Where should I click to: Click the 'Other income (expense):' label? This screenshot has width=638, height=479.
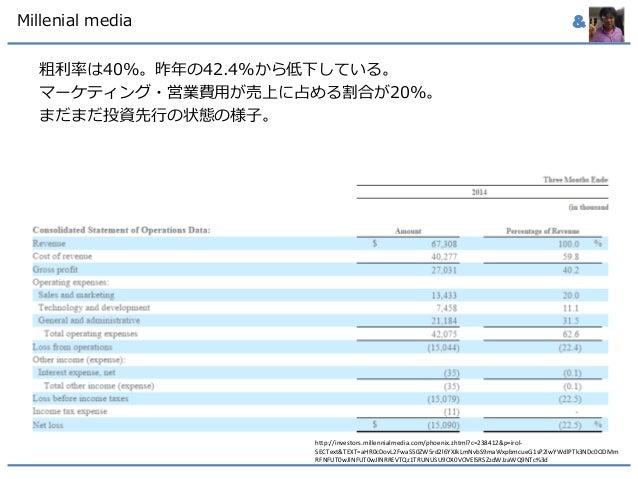pyautogui.click(x=79, y=360)
